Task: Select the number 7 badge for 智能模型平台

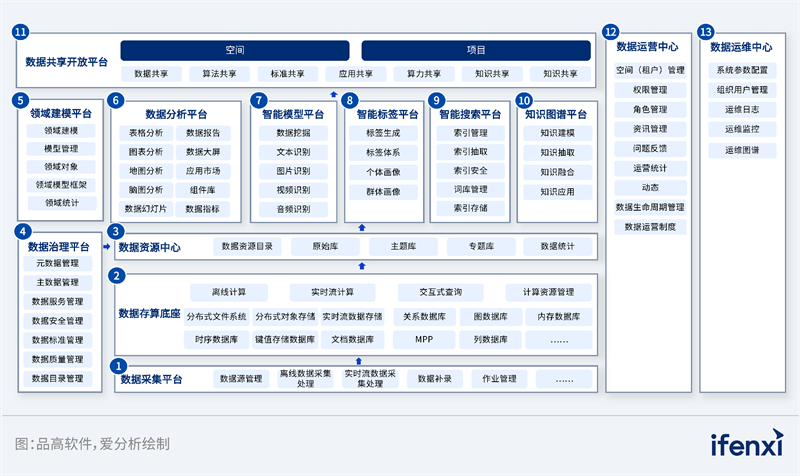Action: pos(260,100)
